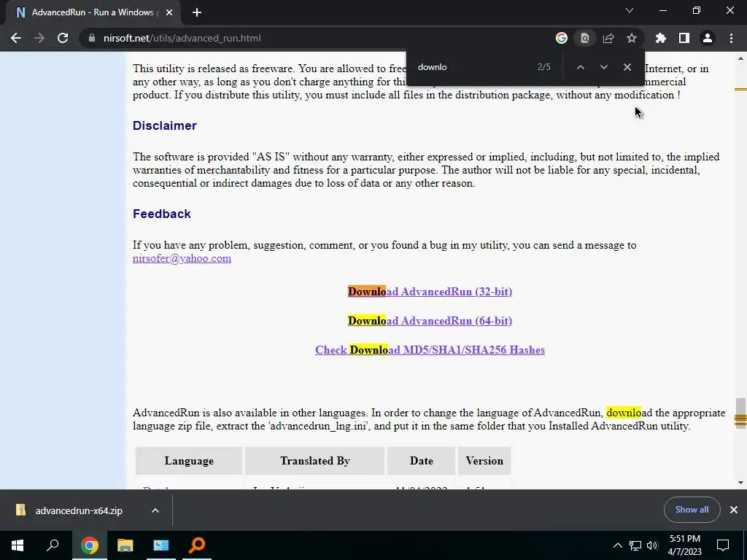
Task: Open the Windows Start menu
Action: coord(18,545)
